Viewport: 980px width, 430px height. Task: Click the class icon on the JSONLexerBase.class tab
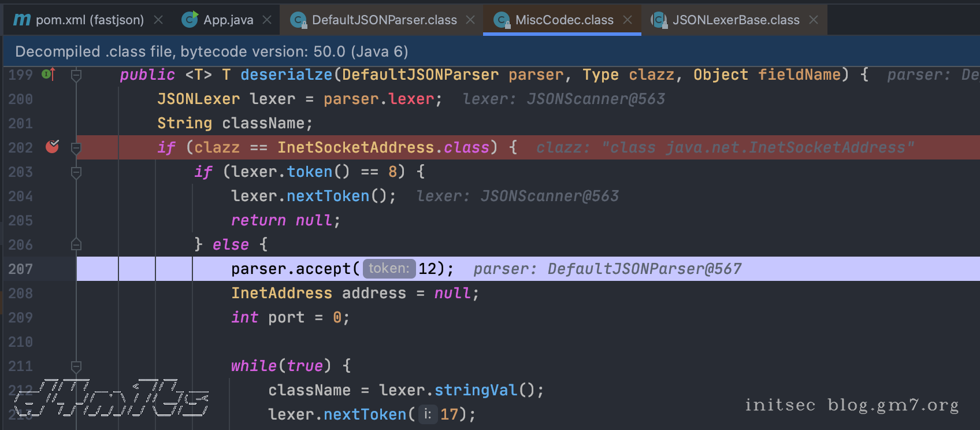click(659, 20)
